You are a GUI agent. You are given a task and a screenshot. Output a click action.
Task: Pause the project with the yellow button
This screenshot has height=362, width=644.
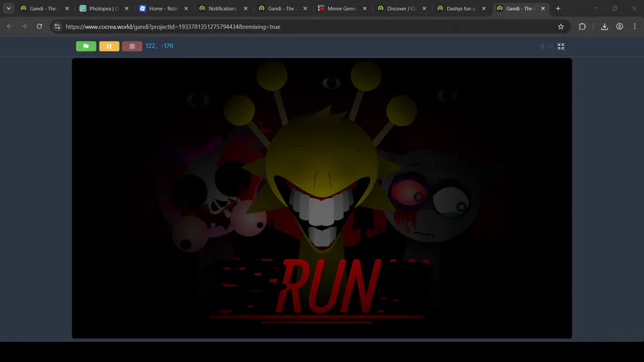pos(109,47)
